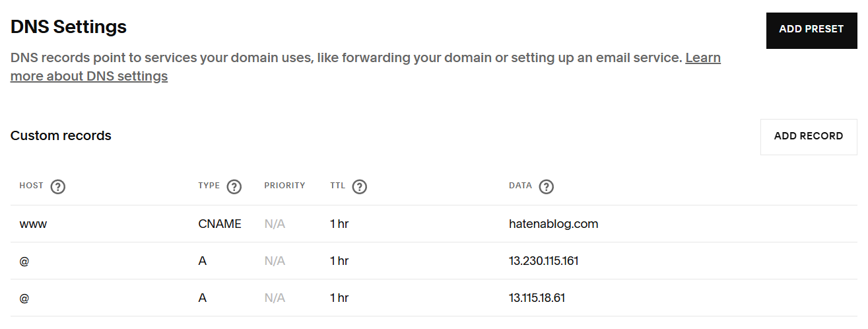Click the A type of the 13.115.18.61 record

202,298
